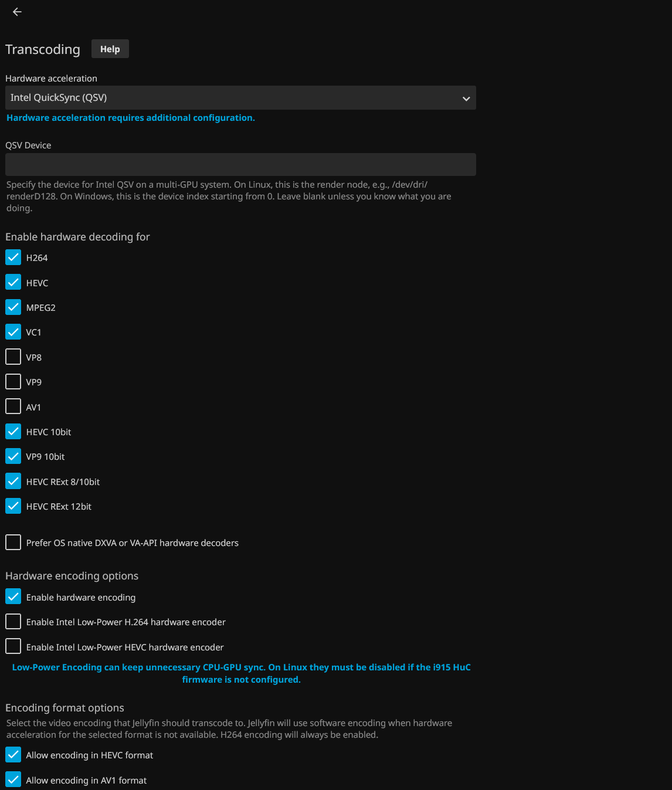Check the VP9 decoding box
This screenshot has height=790, width=672.
(x=13, y=382)
